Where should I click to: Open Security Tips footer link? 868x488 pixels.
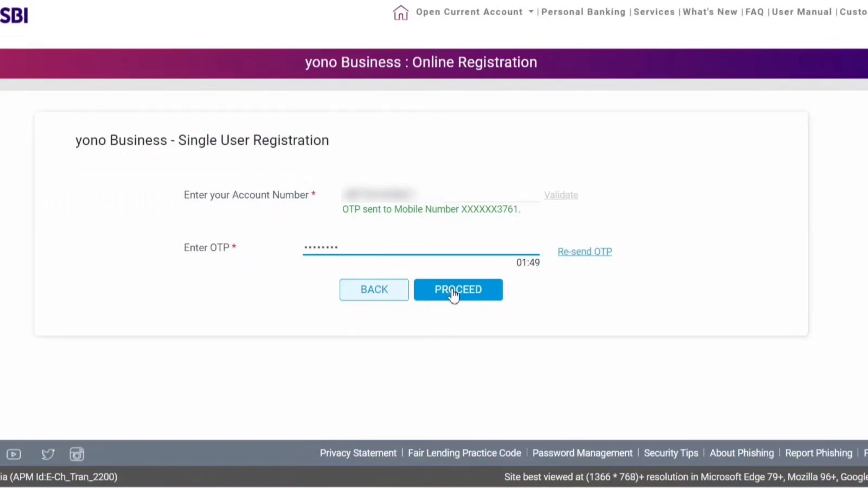tap(671, 453)
